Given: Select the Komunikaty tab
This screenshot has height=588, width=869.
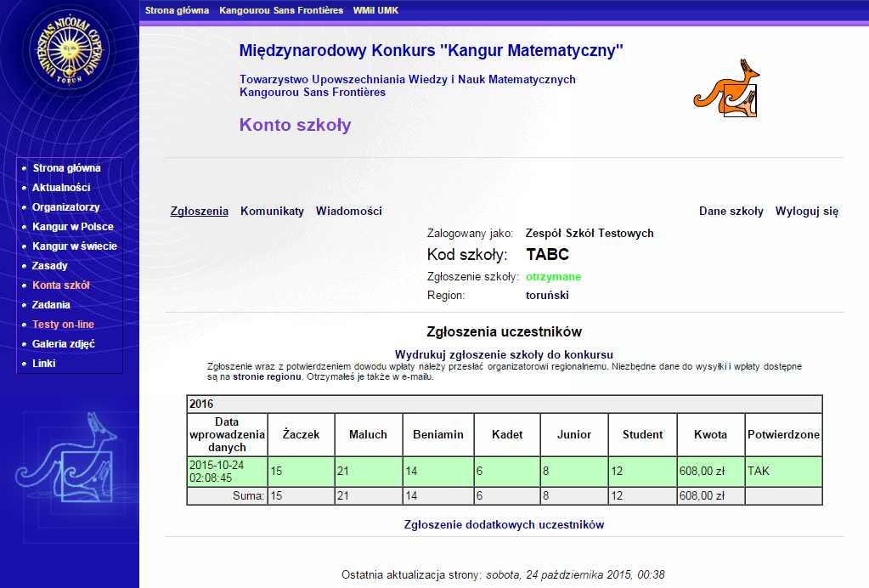Looking at the screenshot, I should click(272, 211).
